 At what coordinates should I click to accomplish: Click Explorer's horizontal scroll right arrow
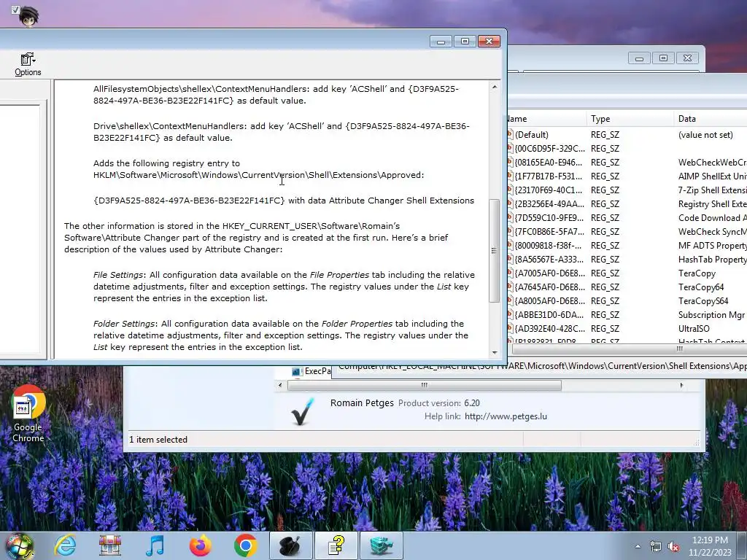coord(681,385)
